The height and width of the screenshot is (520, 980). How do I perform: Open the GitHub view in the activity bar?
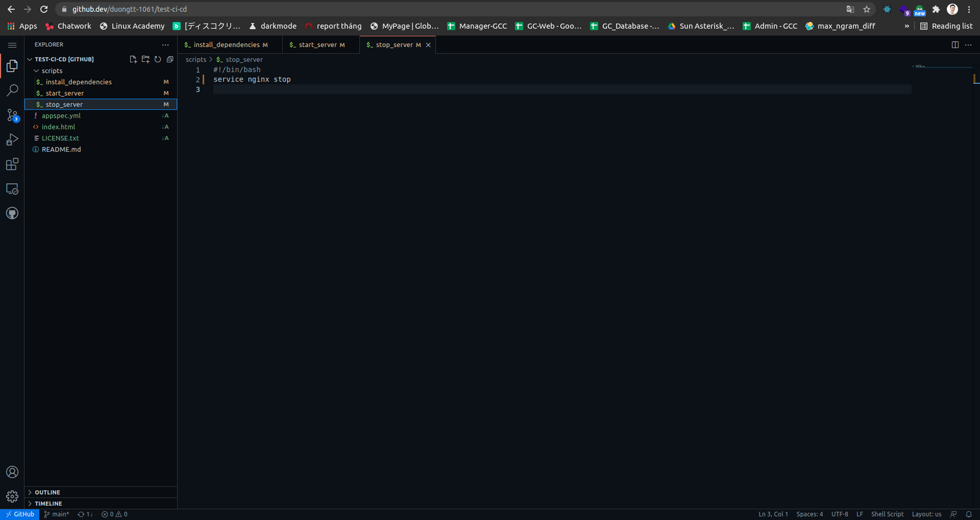click(12, 213)
